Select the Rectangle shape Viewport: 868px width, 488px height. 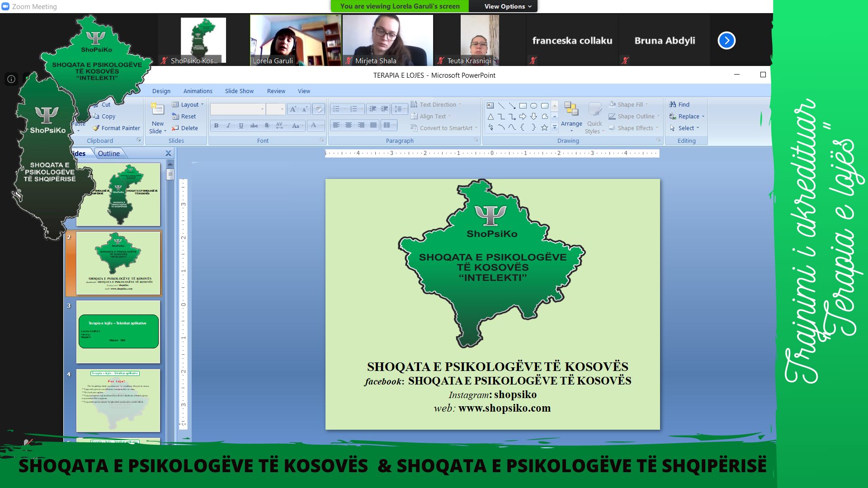[x=523, y=106]
